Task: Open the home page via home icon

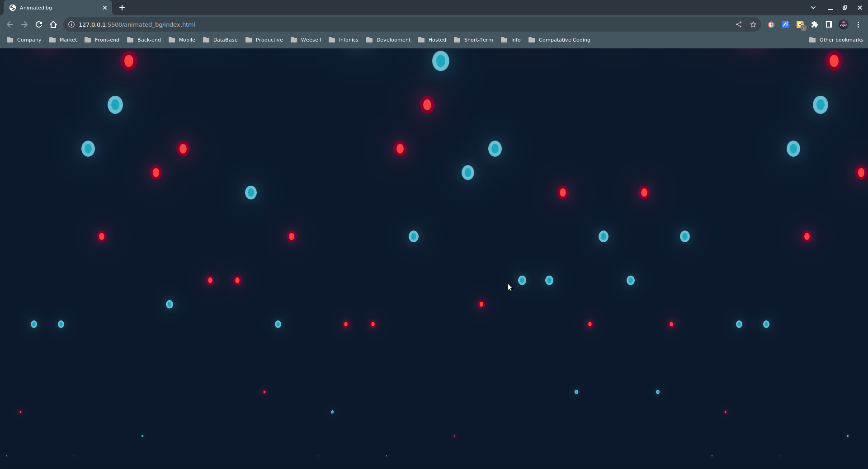Action: [53, 24]
